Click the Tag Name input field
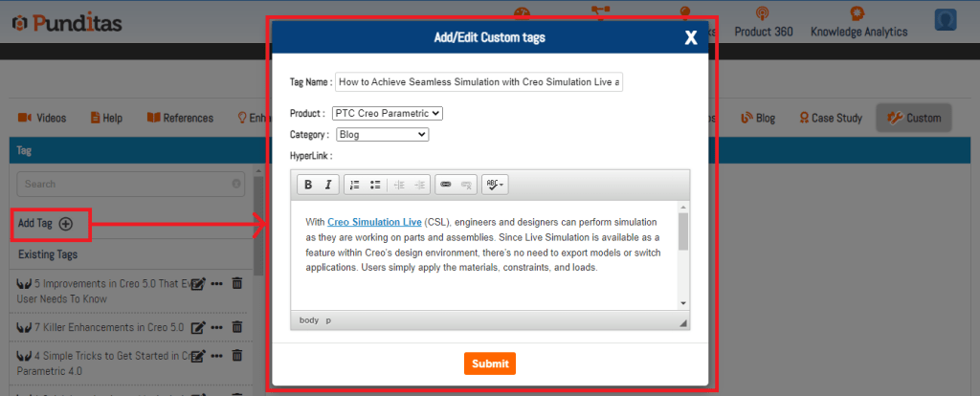Viewport: 980px width, 396px height. pos(479,82)
